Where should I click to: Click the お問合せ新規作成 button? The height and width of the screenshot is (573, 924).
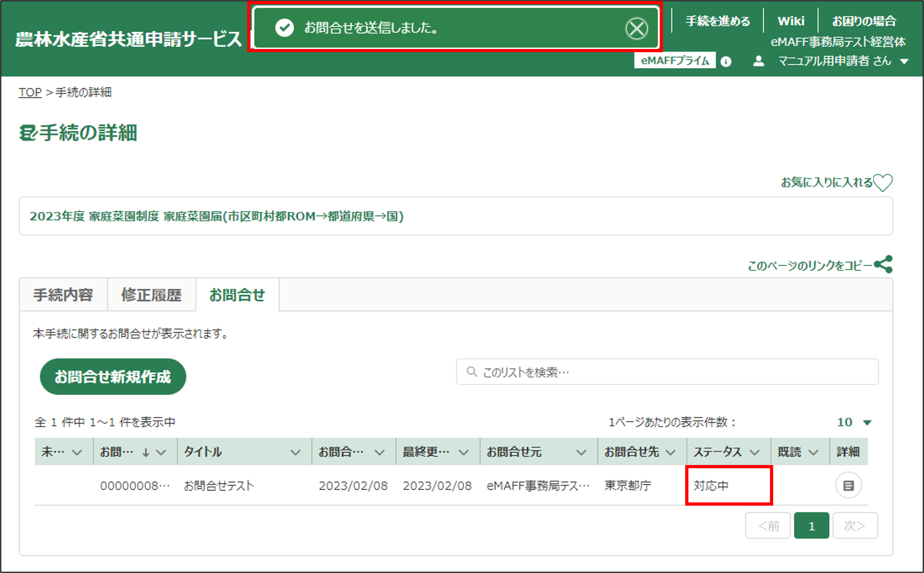pyautogui.click(x=112, y=377)
